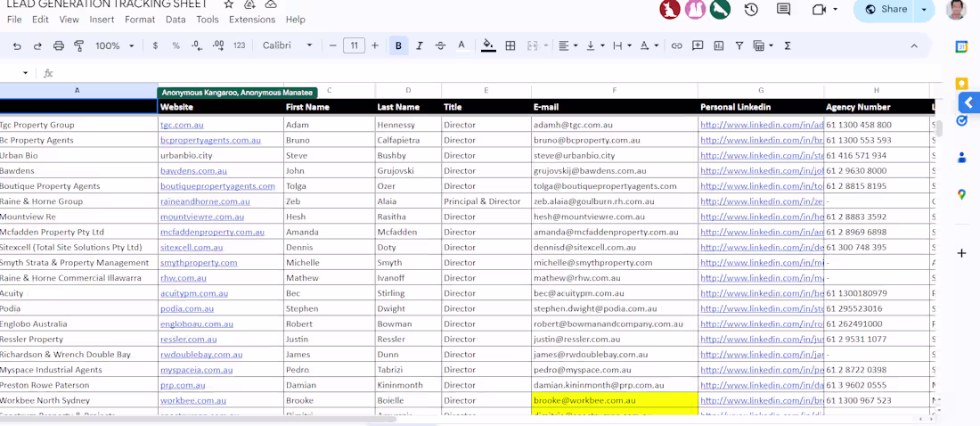
Task: Toggle italic formatting
Action: click(x=420, y=45)
